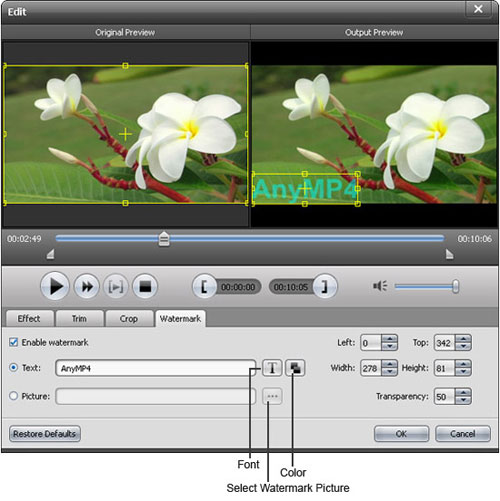The image size is (500, 501).
Task: Click the watermark box top-right resize handle
Action: [x=357, y=174]
